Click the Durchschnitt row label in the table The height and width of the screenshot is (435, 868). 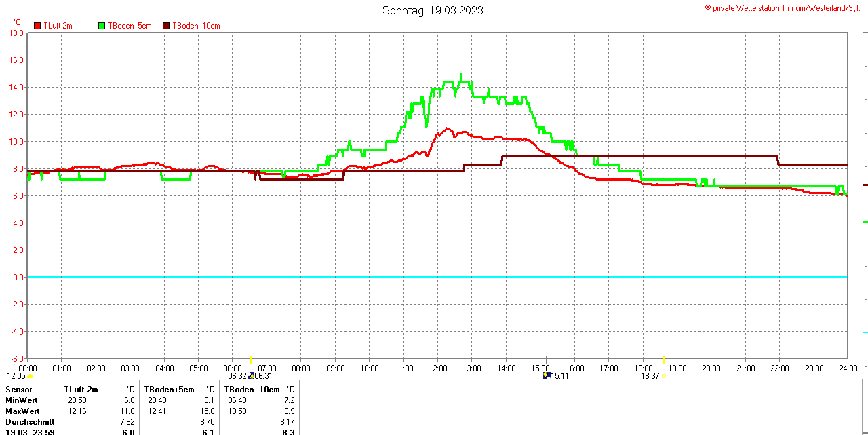(30, 422)
